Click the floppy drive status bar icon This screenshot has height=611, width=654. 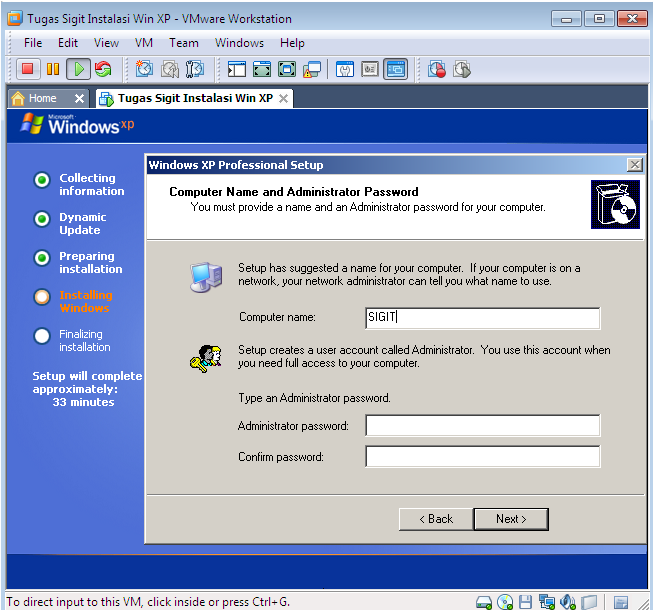(x=526, y=602)
